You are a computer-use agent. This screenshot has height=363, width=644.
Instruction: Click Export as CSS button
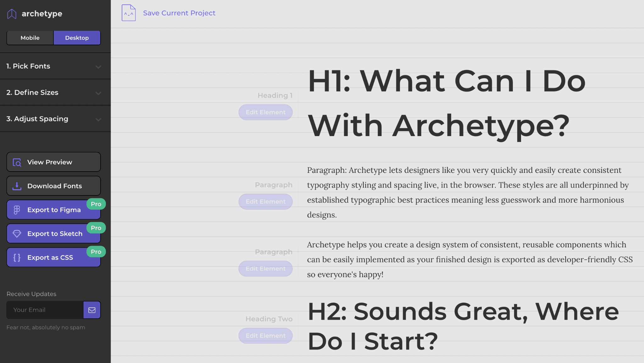coord(54,258)
